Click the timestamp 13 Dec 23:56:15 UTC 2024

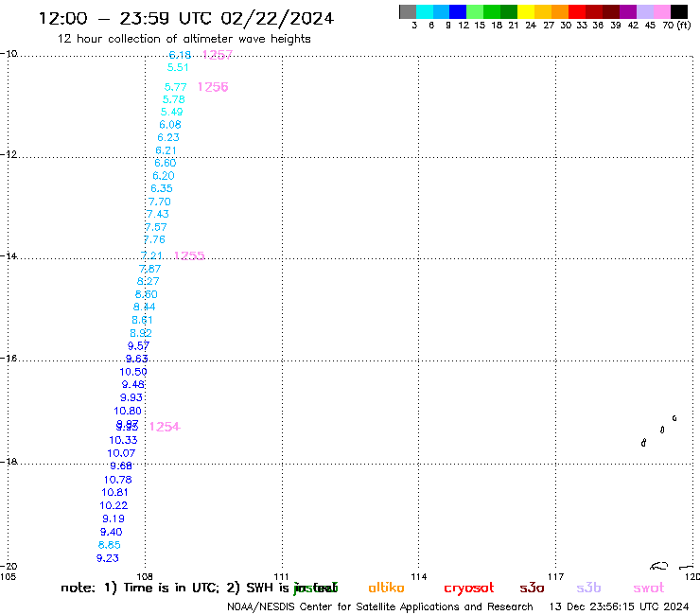coord(619,607)
